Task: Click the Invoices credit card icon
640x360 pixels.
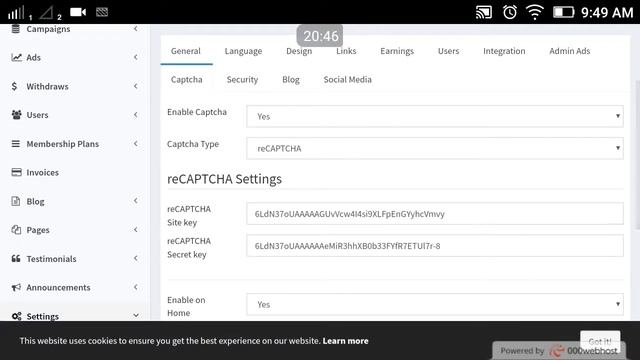Action: click(16, 172)
